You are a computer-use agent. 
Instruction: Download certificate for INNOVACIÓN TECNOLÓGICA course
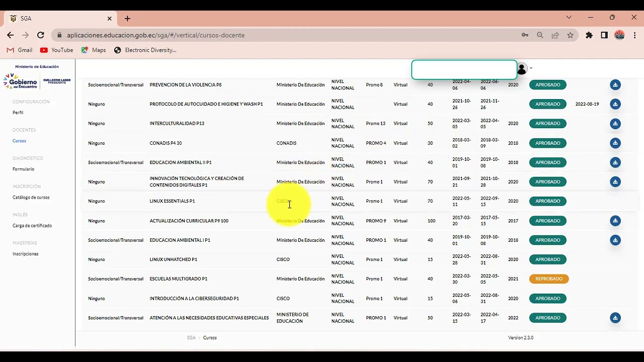[615, 182]
